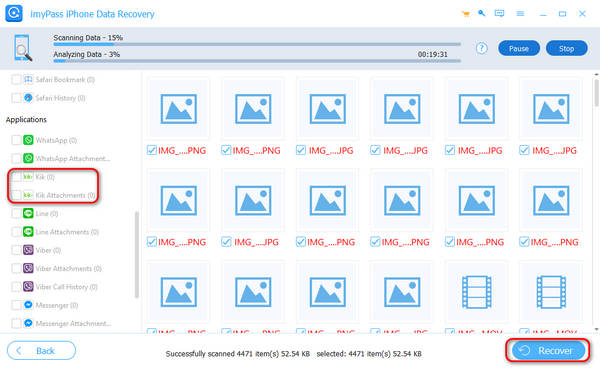
Task: Open the shopping cart icon in title bar
Action: click(x=466, y=14)
